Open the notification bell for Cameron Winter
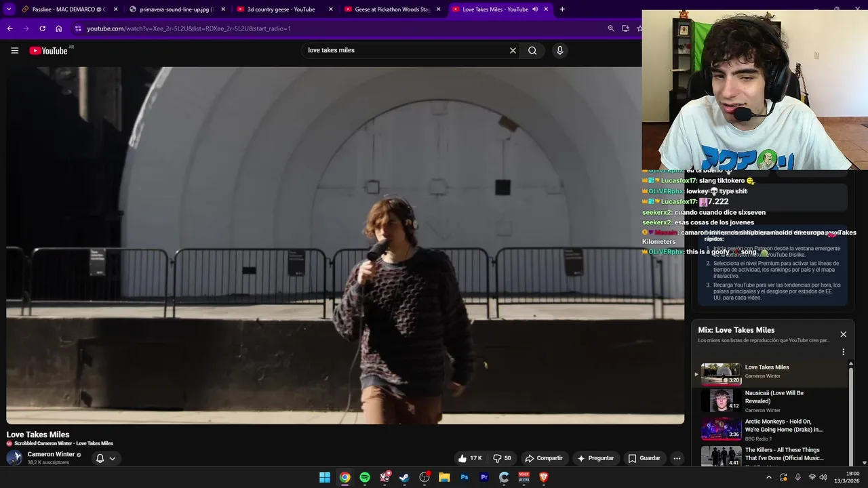Viewport: 868px width, 488px height. pyautogui.click(x=100, y=458)
